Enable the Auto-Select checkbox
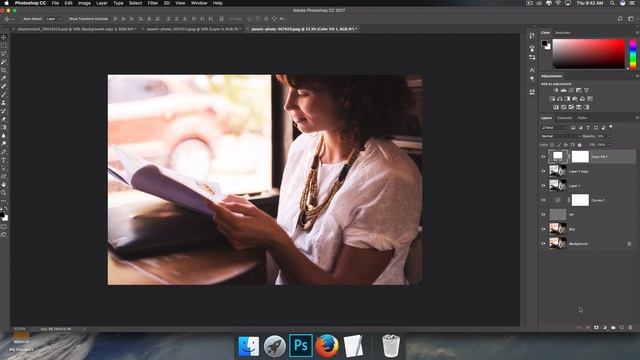The height and width of the screenshot is (360, 640). 20,19
